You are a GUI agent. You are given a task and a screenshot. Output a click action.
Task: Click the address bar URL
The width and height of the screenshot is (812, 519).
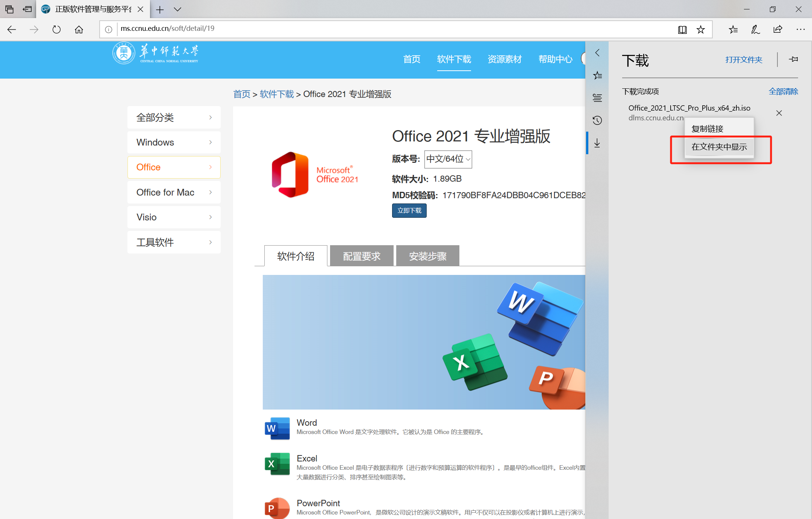(167, 29)
